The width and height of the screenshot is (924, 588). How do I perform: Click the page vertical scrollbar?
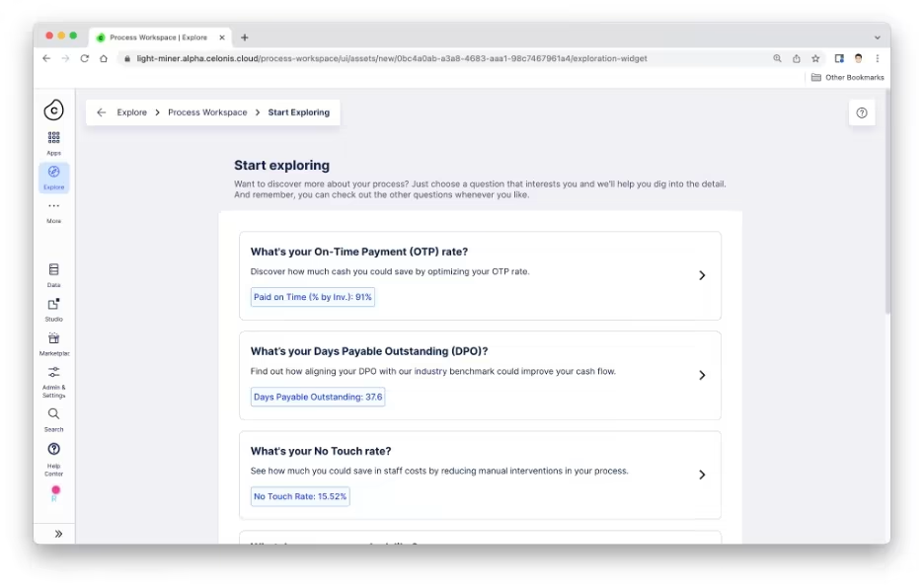pyautogui.click(x=887, y=200)
